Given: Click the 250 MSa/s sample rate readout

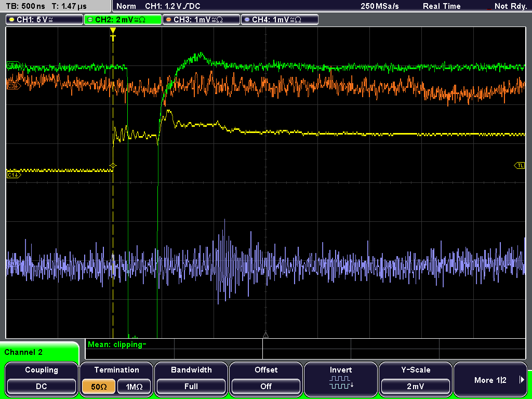Looking at the screenshot, I should pos(380,6).
